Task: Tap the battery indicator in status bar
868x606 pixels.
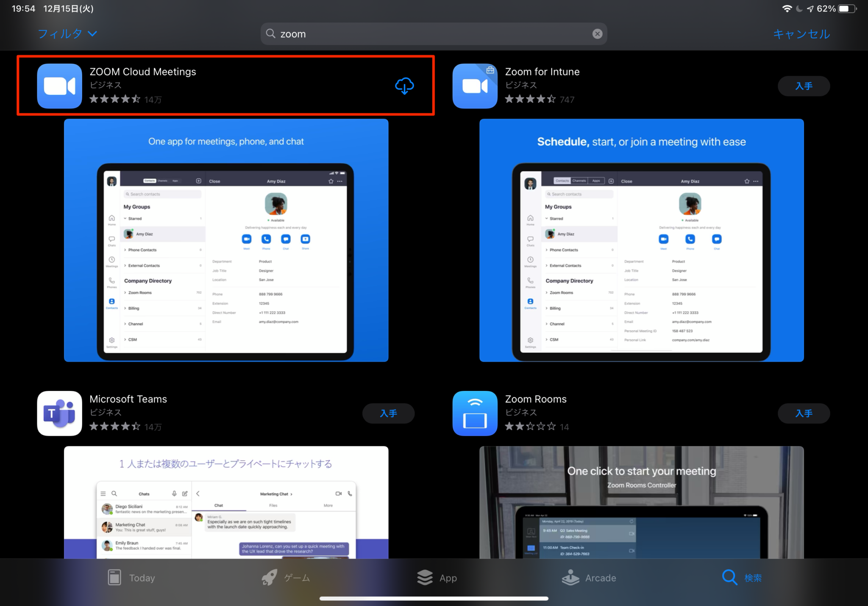Action: [847, 8]
